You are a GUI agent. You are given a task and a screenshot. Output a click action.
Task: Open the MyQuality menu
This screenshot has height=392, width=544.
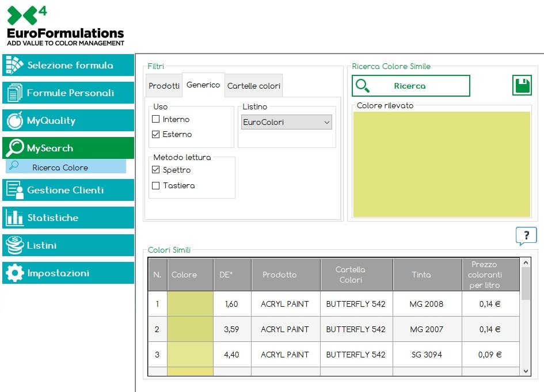[68, 120]
